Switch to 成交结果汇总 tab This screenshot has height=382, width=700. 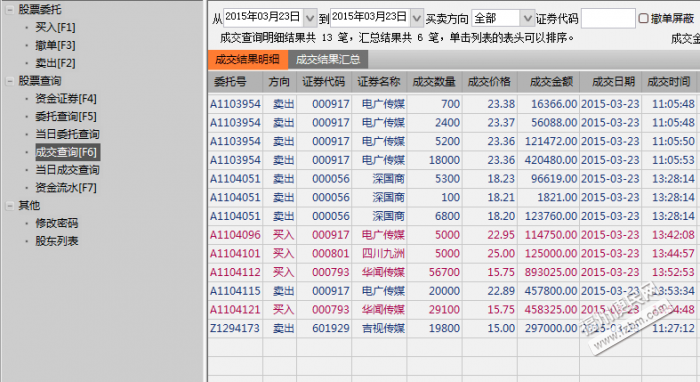pyautogui.click(x=328, y=59)
